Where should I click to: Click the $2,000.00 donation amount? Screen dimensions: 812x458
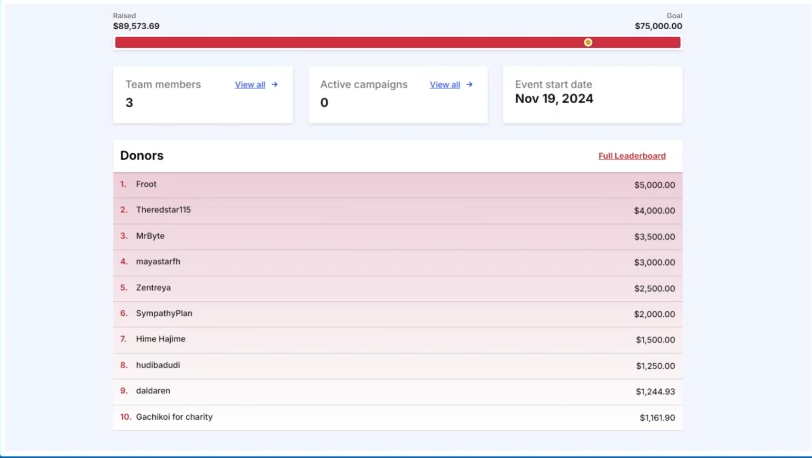tap(655, 314)
